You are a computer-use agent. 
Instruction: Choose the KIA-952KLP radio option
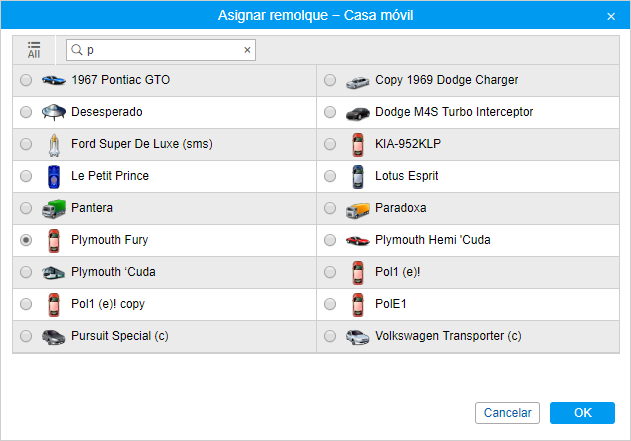pos(330,144)
